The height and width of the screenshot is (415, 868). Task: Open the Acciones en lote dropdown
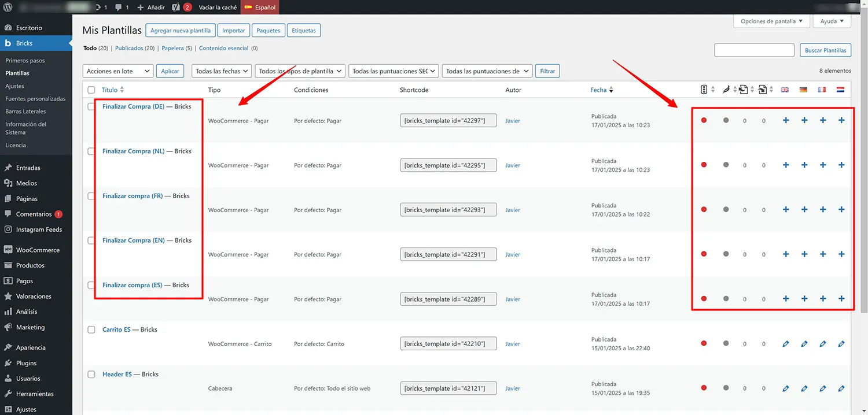coord(118,71)
